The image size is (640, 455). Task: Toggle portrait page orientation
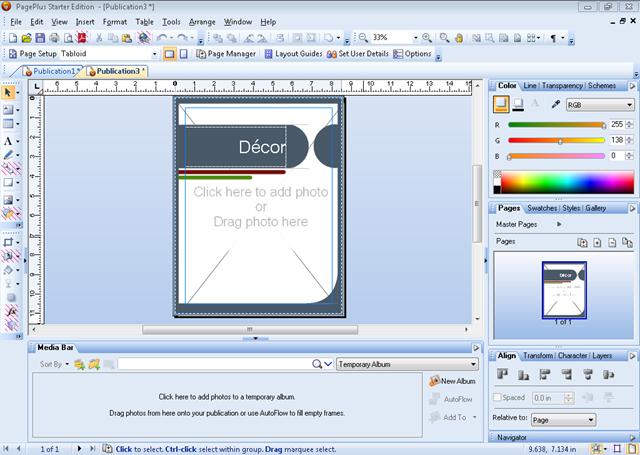click(x=184, y=54)
